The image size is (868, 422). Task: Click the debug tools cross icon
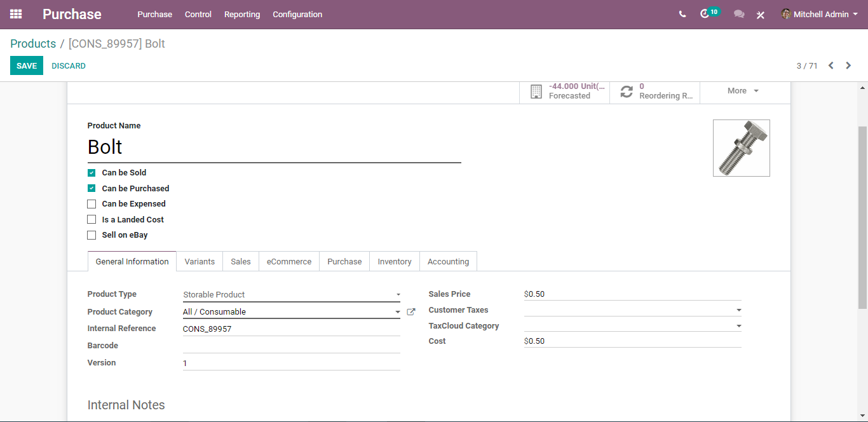[760, 15]
